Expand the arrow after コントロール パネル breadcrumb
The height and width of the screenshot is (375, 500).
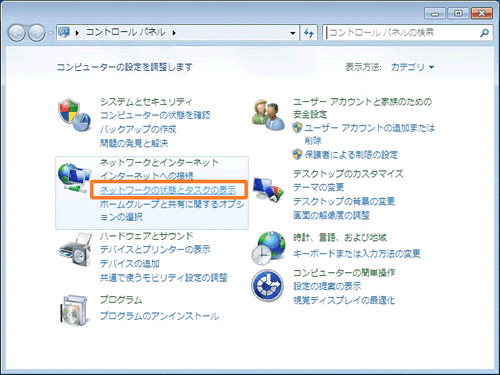(174, 33)
